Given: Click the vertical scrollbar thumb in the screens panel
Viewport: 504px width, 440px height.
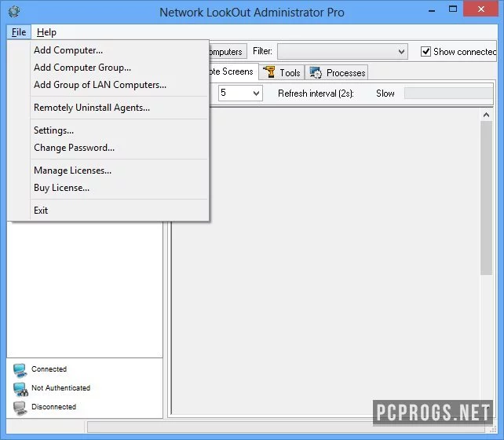Looking at the screenshot, I should pos(486,198).
